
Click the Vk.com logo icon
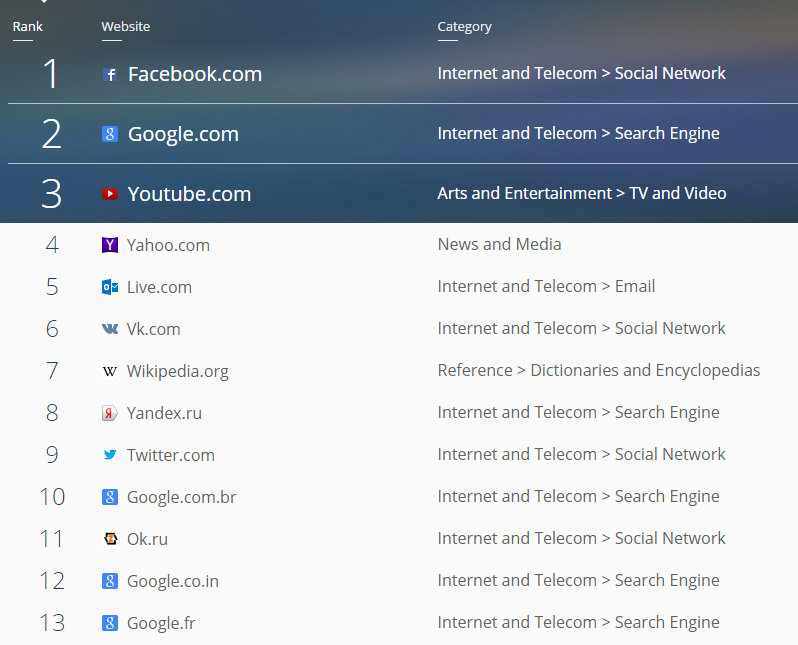pyautogui.click(x=110, y=329)
